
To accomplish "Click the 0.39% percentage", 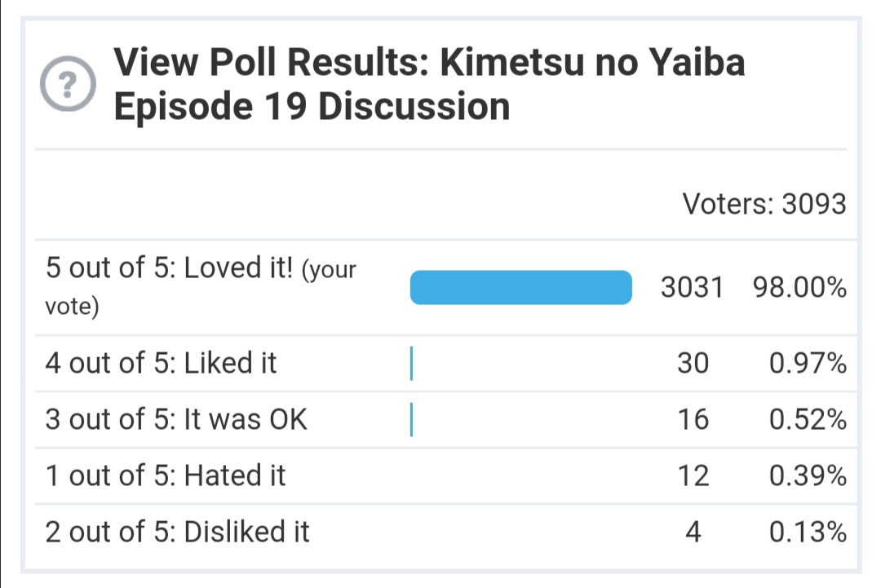I will click(x=808, y=475).
